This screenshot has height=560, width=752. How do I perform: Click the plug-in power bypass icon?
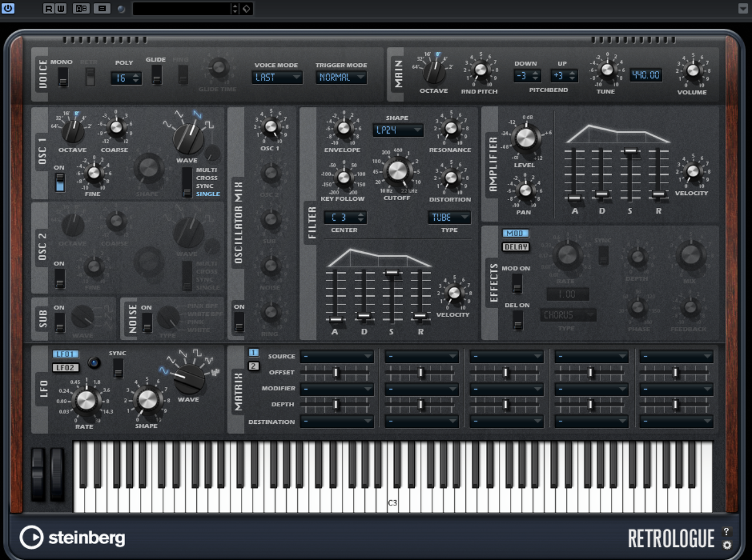click(8, 8)
